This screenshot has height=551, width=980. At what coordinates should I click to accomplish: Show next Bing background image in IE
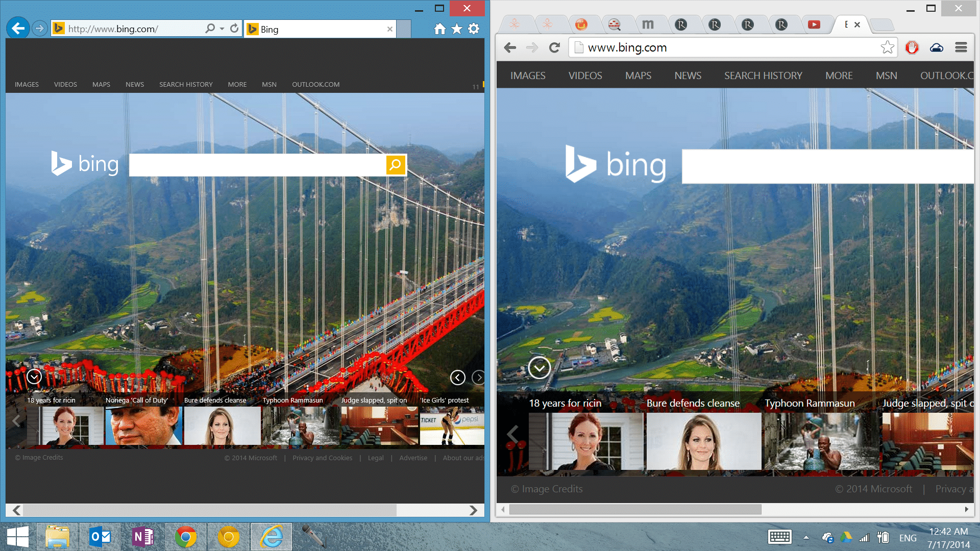(478, 377)
